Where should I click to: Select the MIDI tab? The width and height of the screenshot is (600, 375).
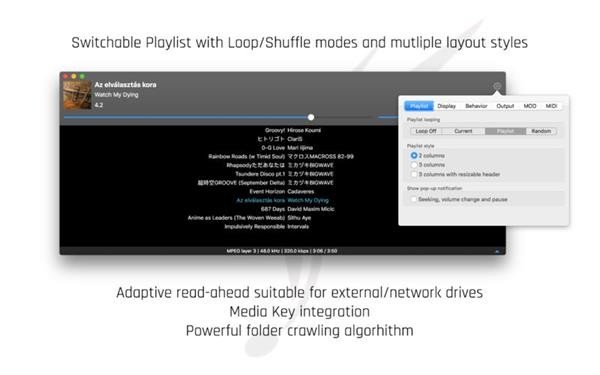tap(551, 106)
